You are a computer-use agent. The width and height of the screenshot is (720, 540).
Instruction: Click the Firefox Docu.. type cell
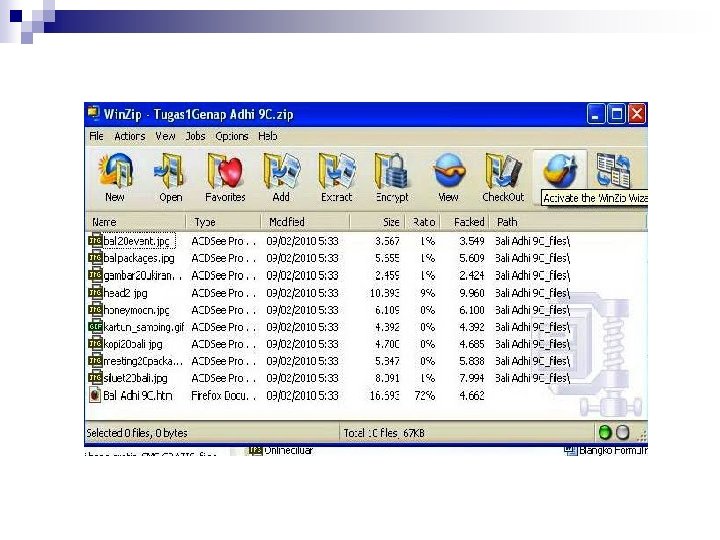[223, 395]
